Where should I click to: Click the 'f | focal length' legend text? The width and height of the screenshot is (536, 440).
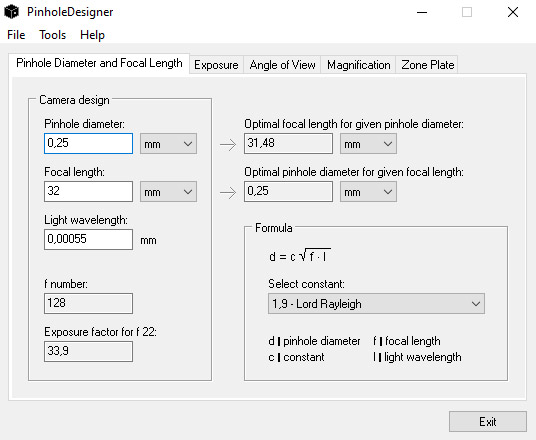pyautogui.click(x=407, y=341)
